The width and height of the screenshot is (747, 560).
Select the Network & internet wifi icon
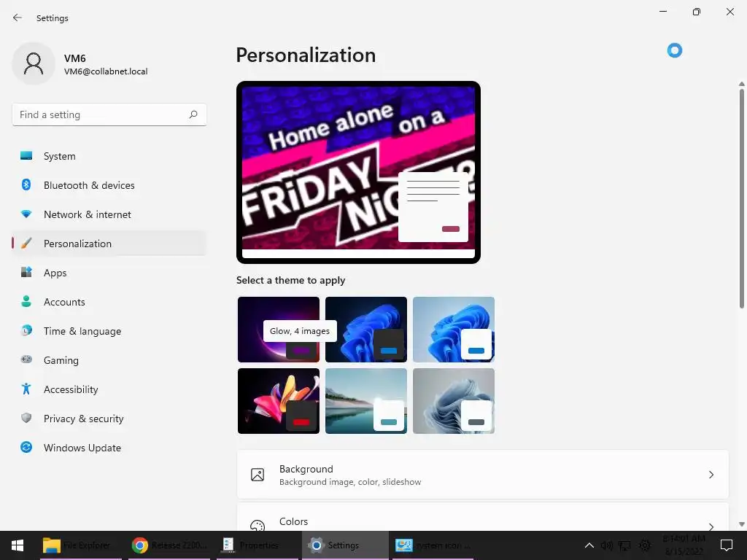point(26,214)
